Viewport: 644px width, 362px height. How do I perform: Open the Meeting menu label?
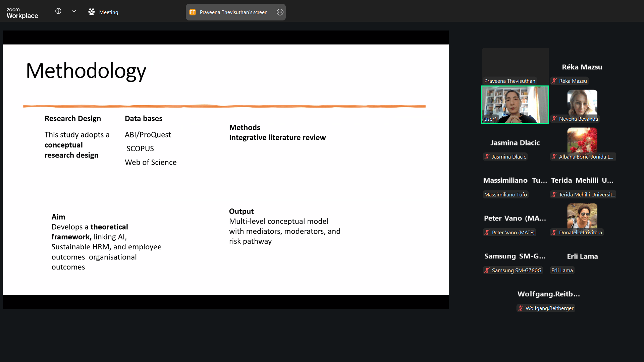pos(109,12)
